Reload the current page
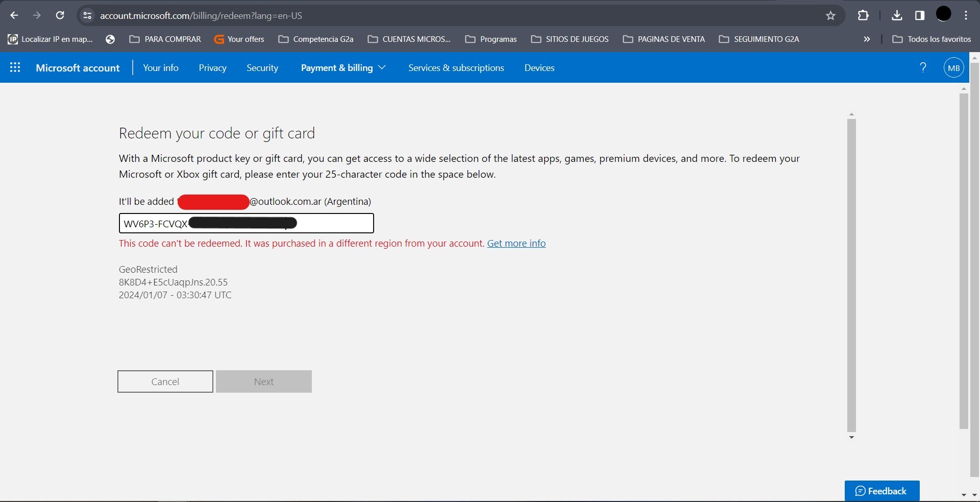980x502 pixels. coord(60,15)
